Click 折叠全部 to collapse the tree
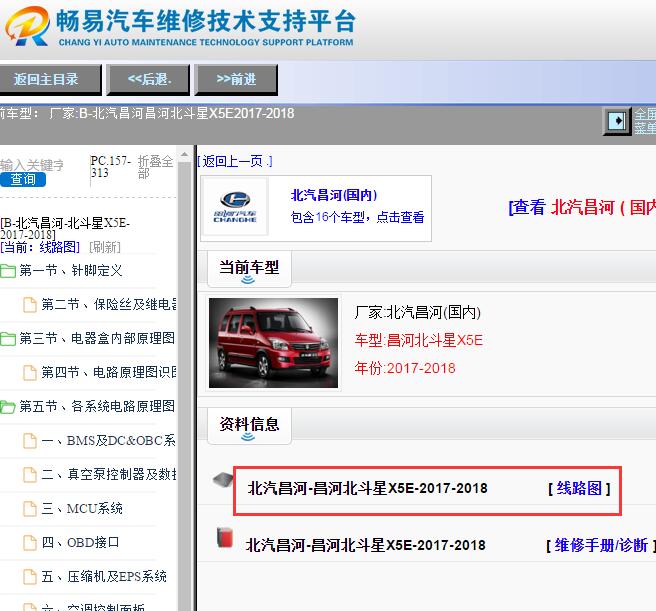The height and width of the screenshot is (611, 656). 155,167
